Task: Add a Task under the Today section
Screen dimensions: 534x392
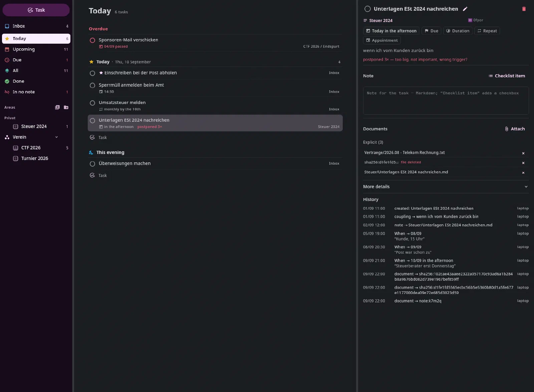Action: [98, 138]
